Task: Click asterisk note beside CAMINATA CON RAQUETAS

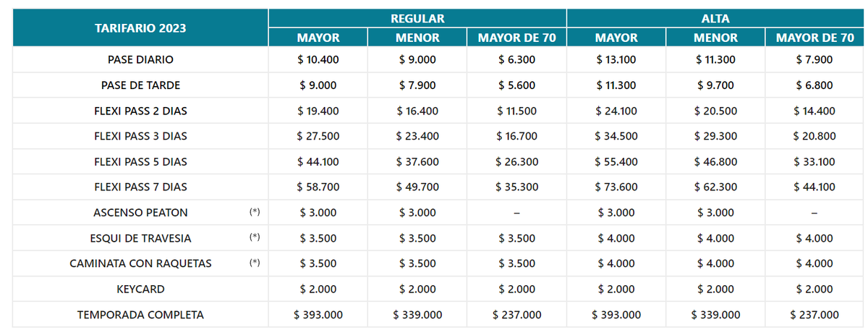Action: (254, 263)
